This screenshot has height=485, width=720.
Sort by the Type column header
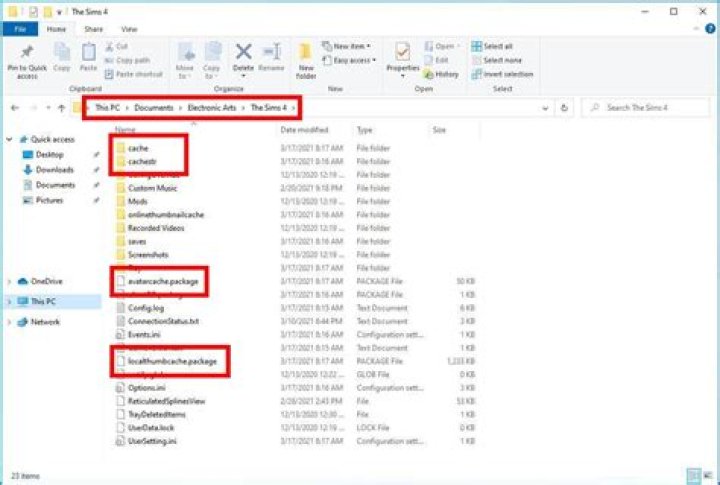[365, 130]
